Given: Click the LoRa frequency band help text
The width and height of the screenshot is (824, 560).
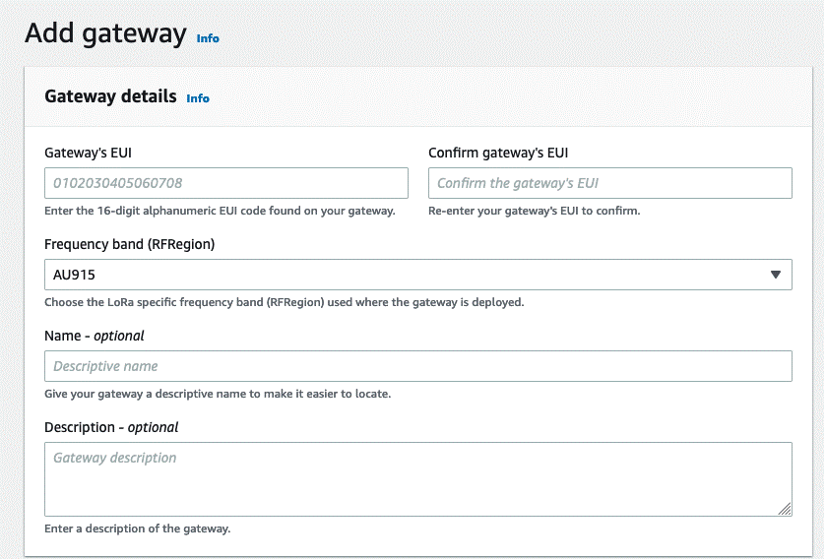Looking at the screenshot, I should [x=284, y=302].
